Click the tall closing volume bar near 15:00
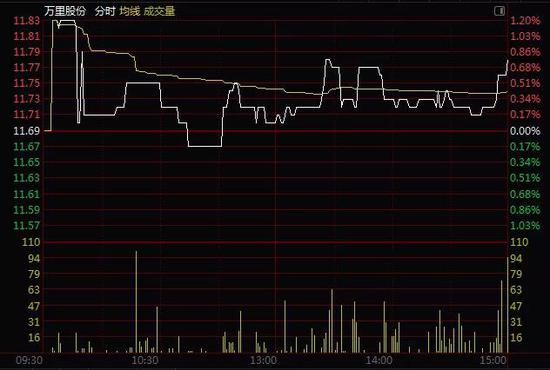This screenshot has height=370, width=550. [508, 304]
